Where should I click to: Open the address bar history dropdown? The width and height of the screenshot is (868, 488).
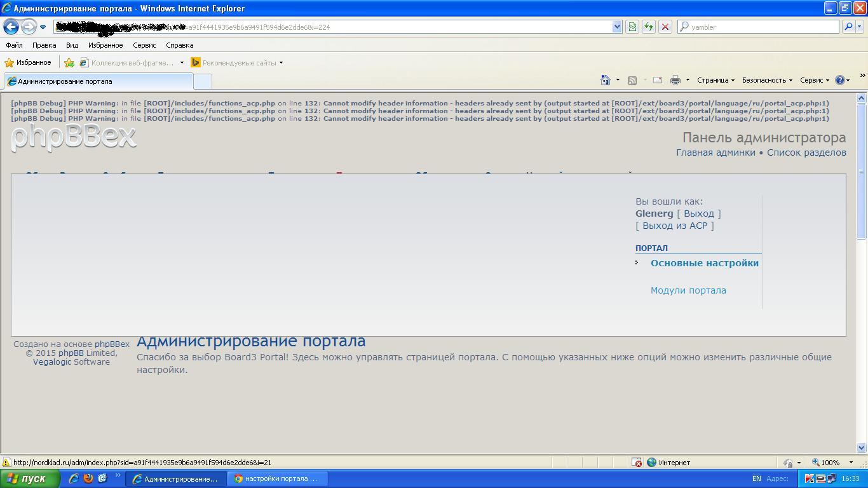point(616,27)
